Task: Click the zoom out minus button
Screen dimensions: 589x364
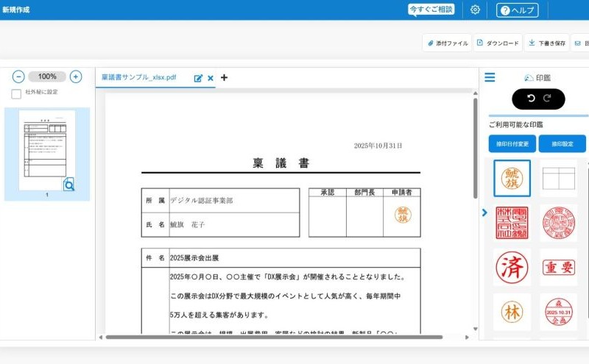Action: pos(18,76)
